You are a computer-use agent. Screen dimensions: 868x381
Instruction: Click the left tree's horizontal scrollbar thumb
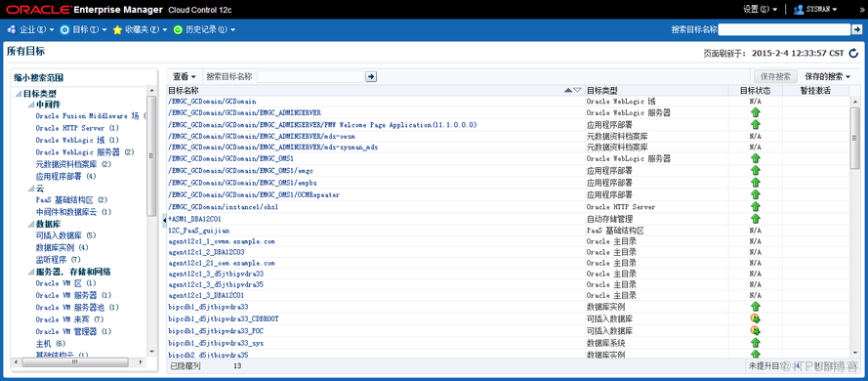click(74, 362)
